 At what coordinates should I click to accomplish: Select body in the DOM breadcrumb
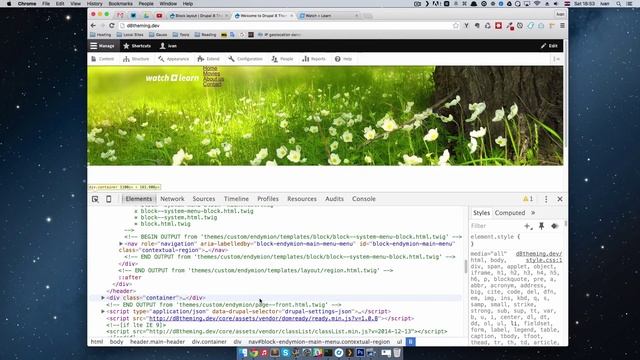116,342
